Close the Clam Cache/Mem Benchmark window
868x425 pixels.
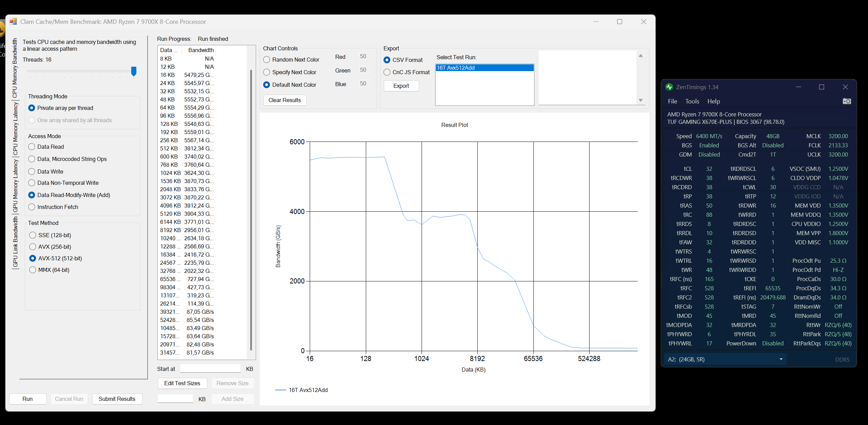pos(643,22)
